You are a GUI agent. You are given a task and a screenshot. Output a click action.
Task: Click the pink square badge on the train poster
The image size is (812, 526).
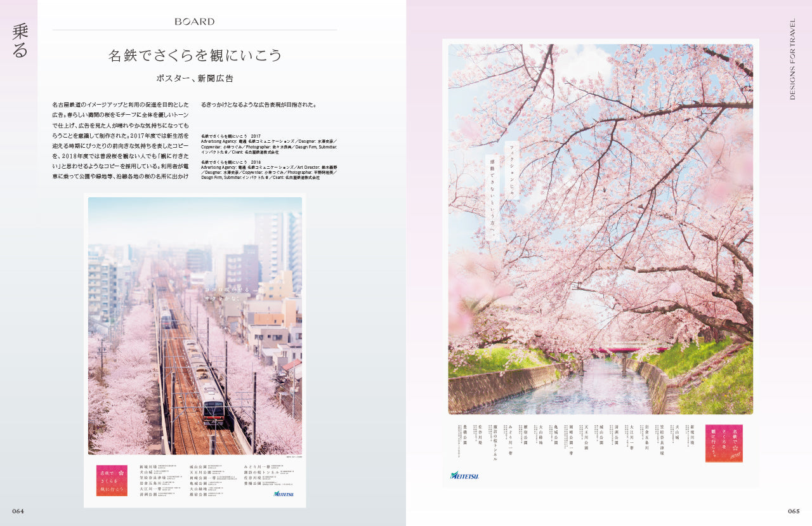[x=112, y=480]
